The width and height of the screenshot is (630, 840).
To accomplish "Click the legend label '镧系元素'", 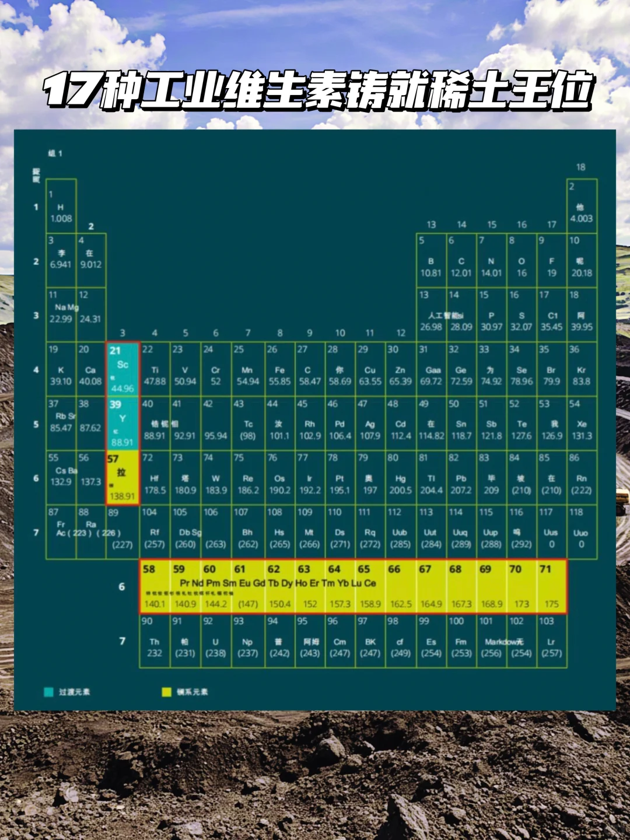I will [192, 692].
